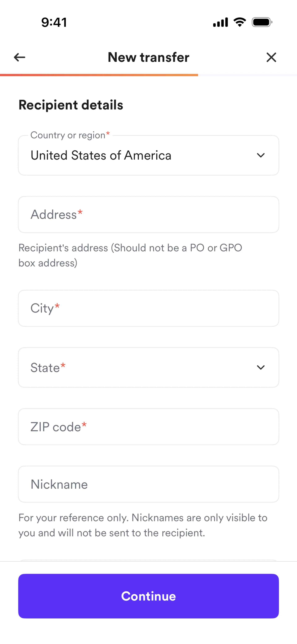Image resolution: width=297 pixels, height=644 pixels.
Task: Tap the Recipient details heading
Action: point(71,105)
